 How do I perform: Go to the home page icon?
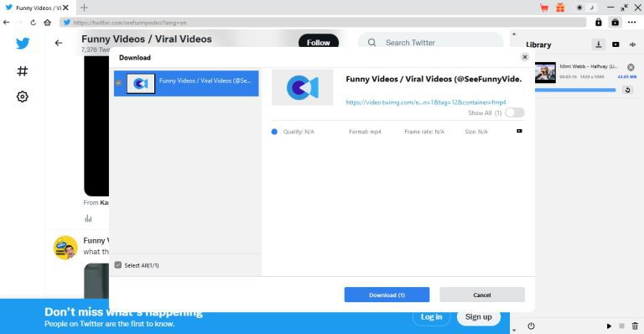click(x=47, y=22)
